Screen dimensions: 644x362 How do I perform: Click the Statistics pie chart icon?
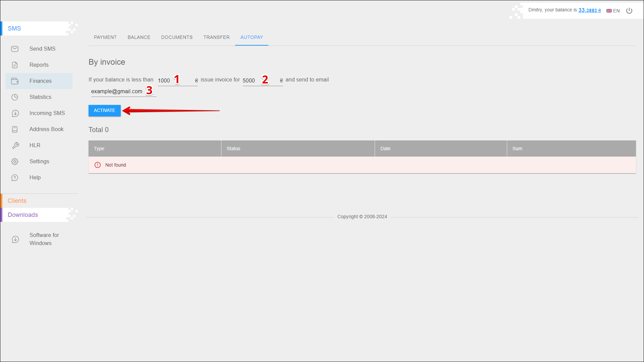15,97
